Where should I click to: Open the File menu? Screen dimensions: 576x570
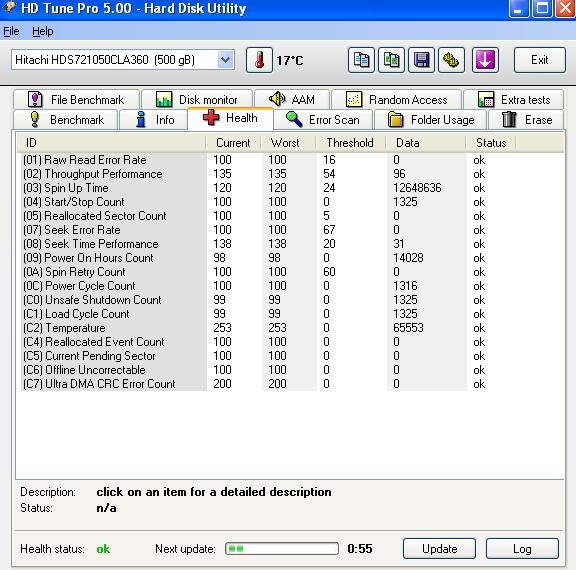pyautogui.click(x=11, y=32)
